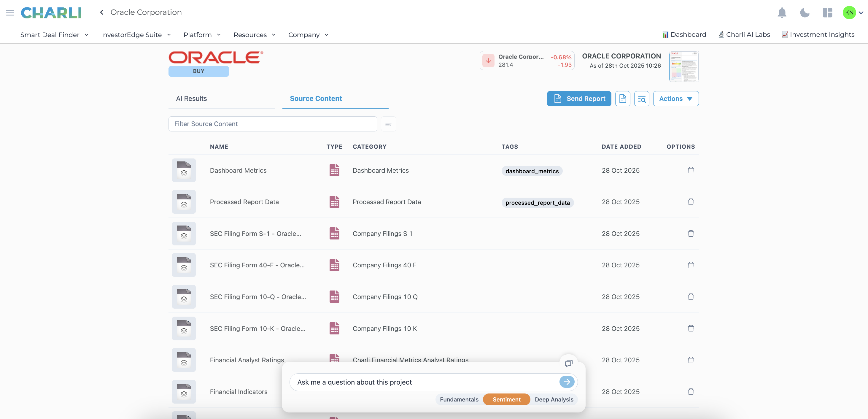Click the dashboard_metrics tag

point(532,171)
